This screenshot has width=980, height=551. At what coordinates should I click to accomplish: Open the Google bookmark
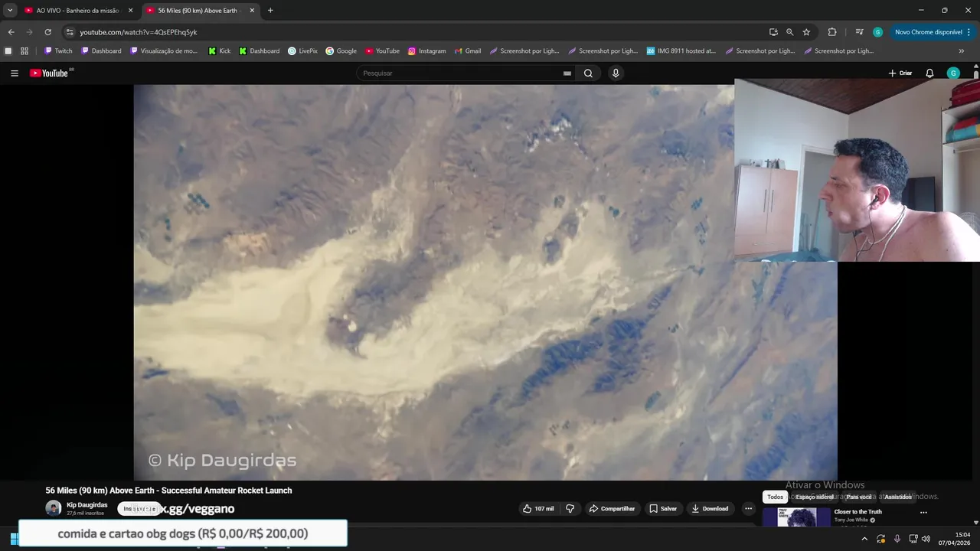click(341, 51)
